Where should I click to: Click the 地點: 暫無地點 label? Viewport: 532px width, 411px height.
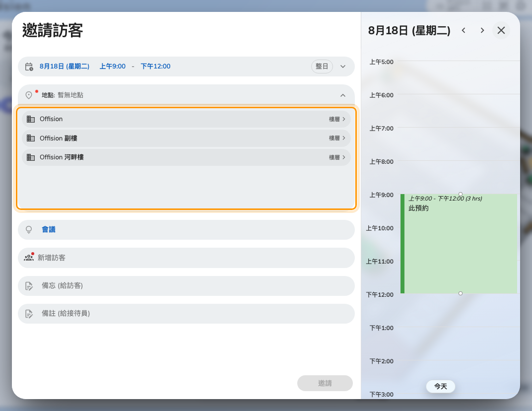[63, 95]
